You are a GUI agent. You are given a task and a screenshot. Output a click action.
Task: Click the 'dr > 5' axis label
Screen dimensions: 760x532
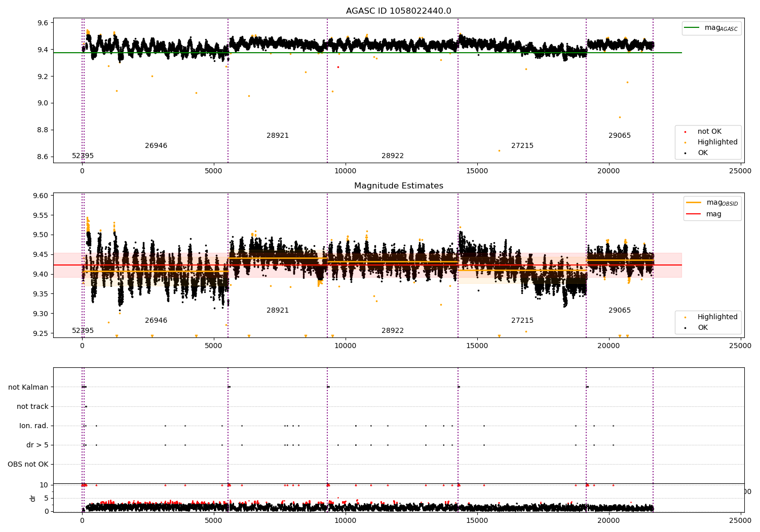[x=37, y=445]
